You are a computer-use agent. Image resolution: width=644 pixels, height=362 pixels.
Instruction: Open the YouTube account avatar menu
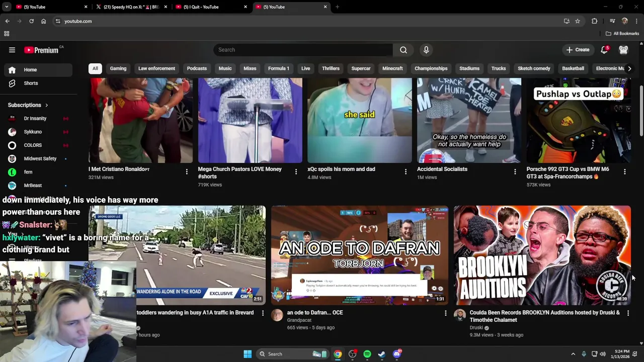click(623, 50)
